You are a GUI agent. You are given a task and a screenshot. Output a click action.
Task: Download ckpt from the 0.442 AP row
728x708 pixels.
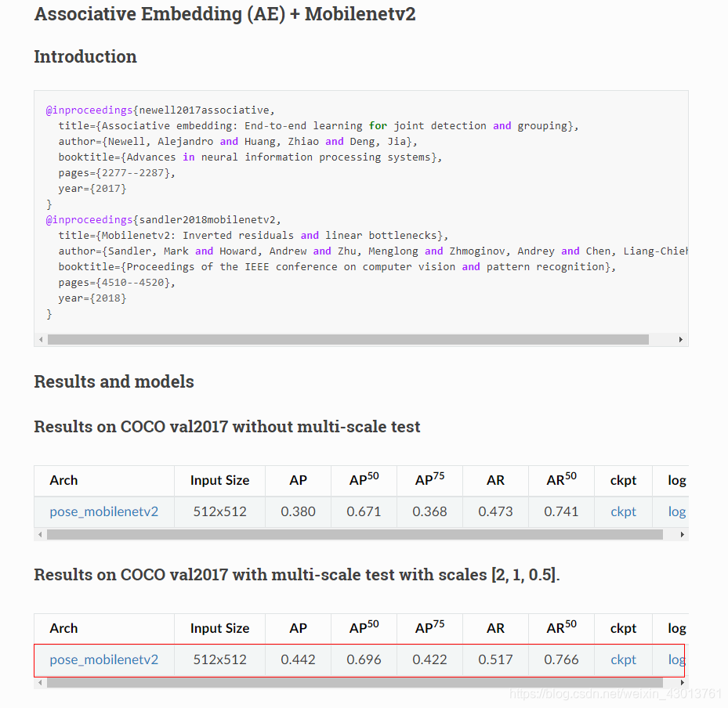pyautogui.click(x=623, y=659)
